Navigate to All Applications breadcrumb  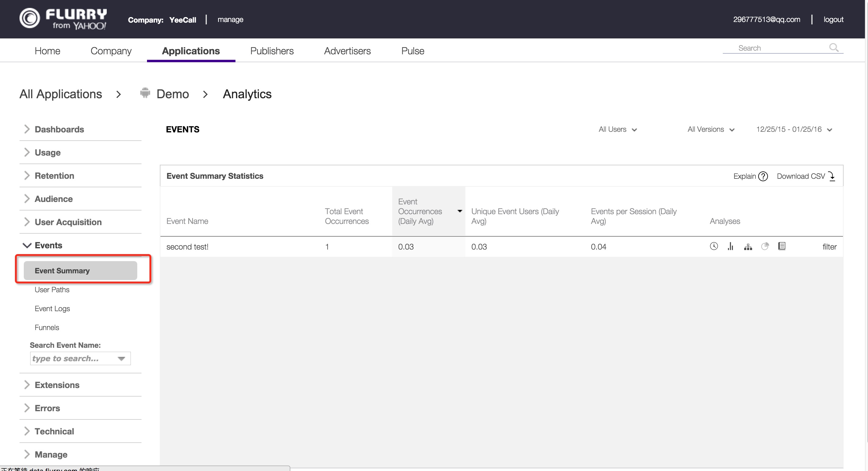coord(61,94)
